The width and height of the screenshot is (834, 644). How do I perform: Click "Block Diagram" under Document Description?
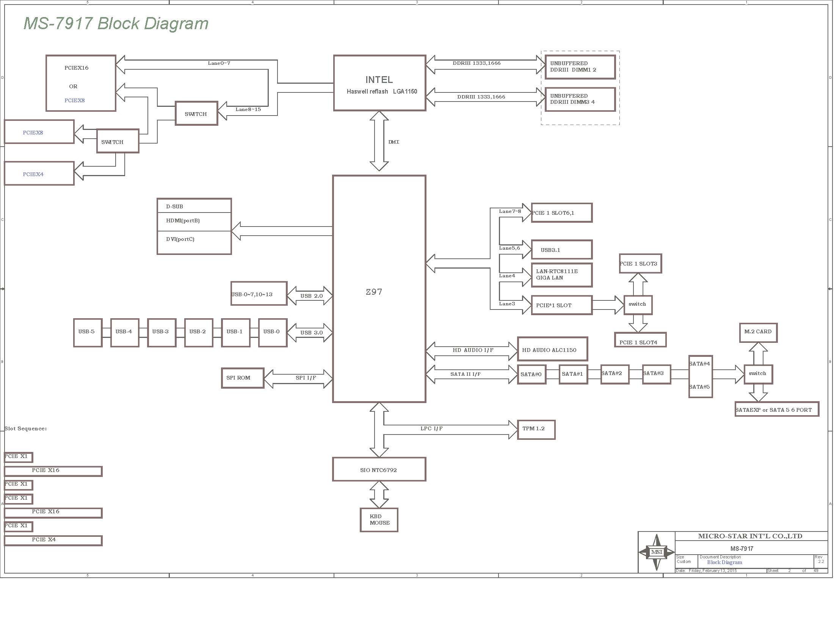pyautogui.click(x=725, y=562)
